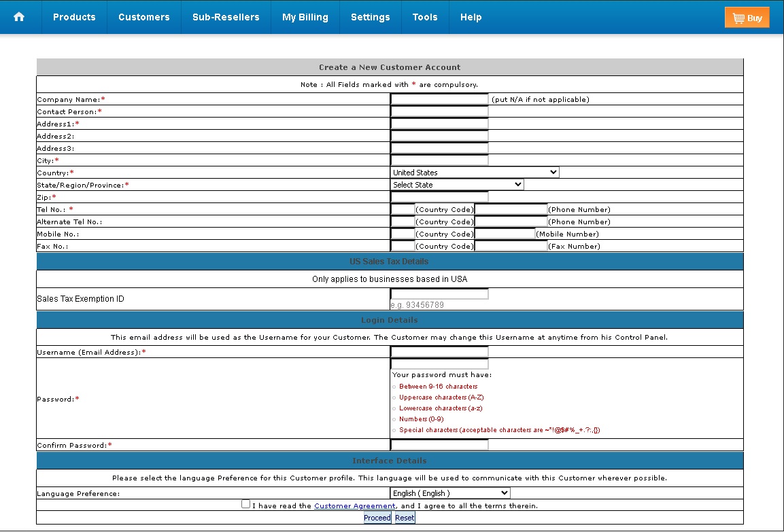Focus the City field

pyautogui.click(x=439, y=160)
